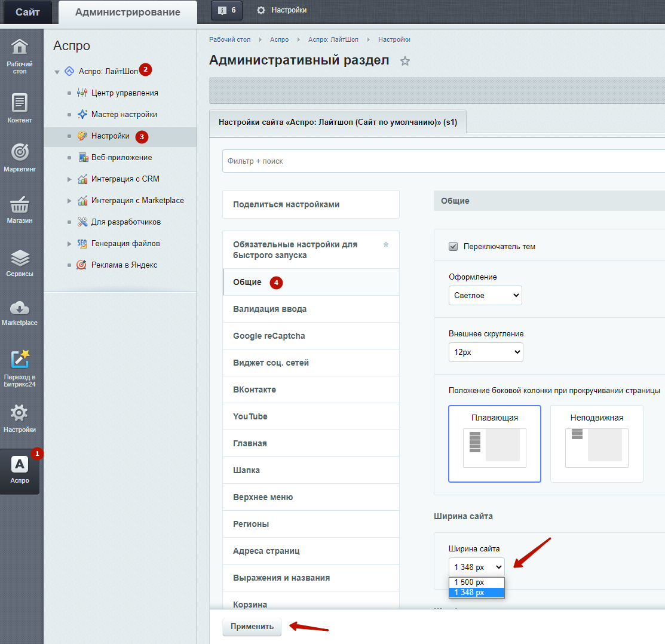
Task: Click the Аспро: ЛайтШоп logo icon
Action: pos(69,71)
